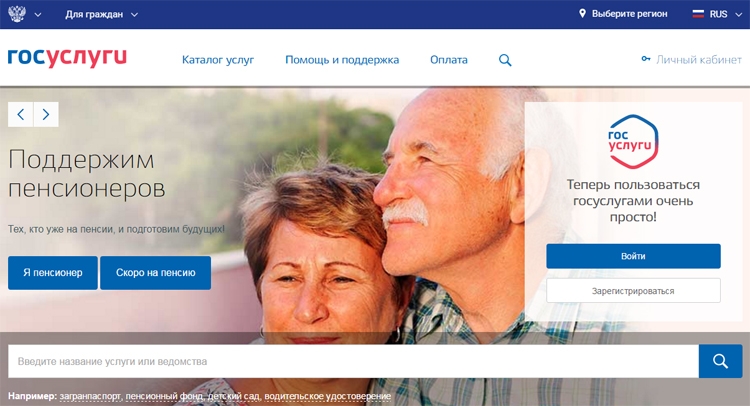
Task: Click the Зарегистрироваться button
Action: 633,291
